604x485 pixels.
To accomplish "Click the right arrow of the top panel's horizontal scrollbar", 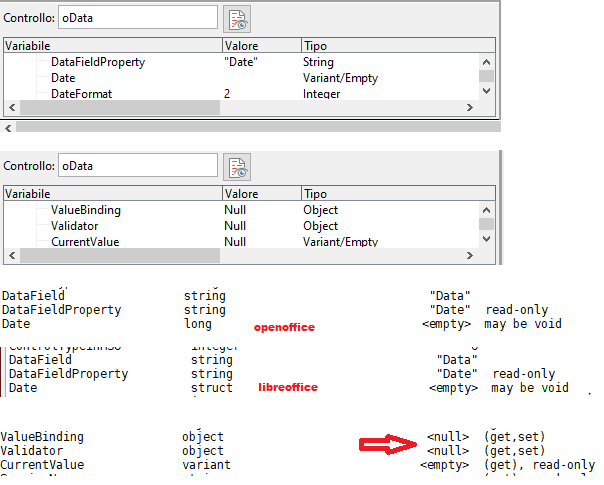I will click(x=469, y=107).
